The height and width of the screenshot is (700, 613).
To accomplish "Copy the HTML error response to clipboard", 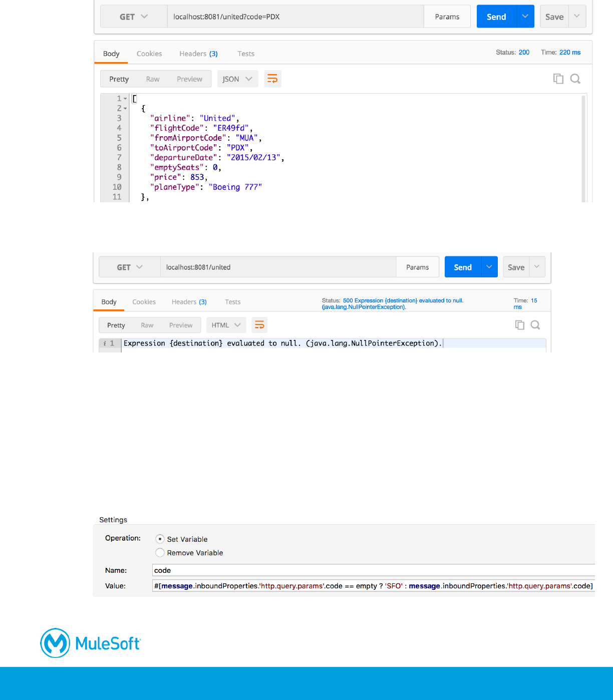I will [520, 325].
